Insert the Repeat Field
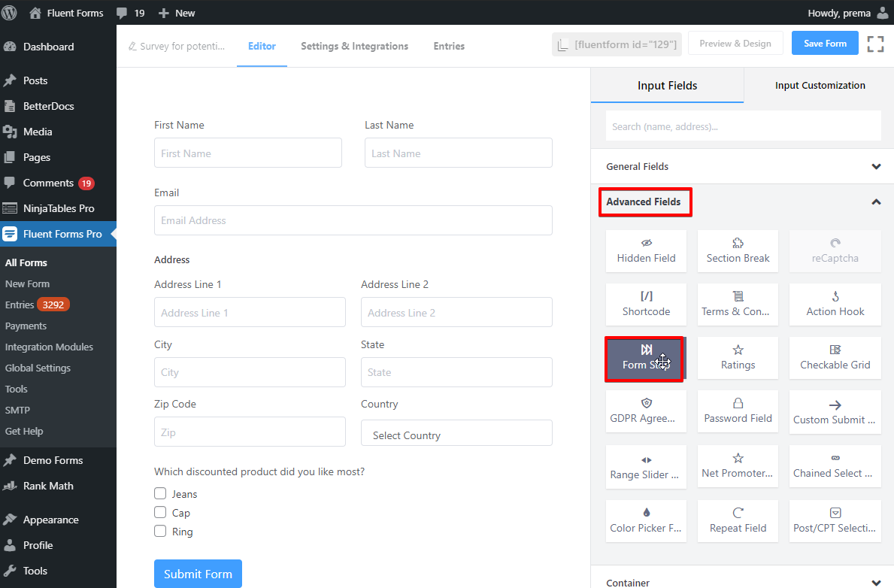The height and width of the screenshot is (588, 894). 738,521
